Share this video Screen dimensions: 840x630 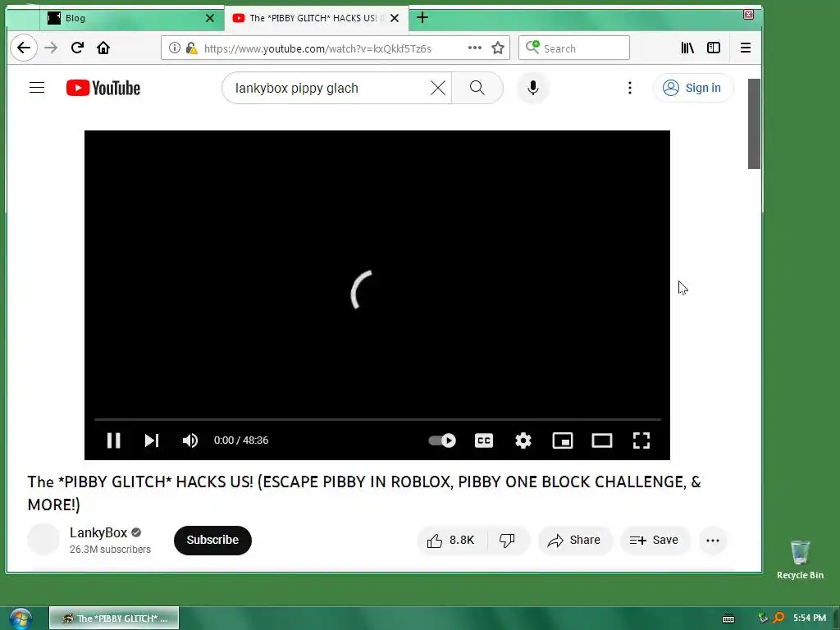click(x=573, y=540)
